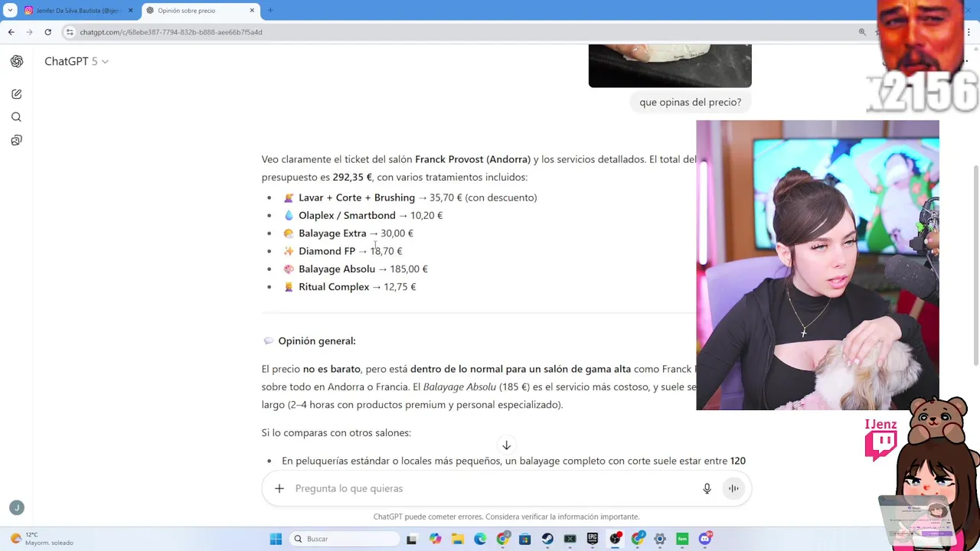
Task: Start a new chat with pencil icon
Action: pyautogui.click(x=16, y=93)
